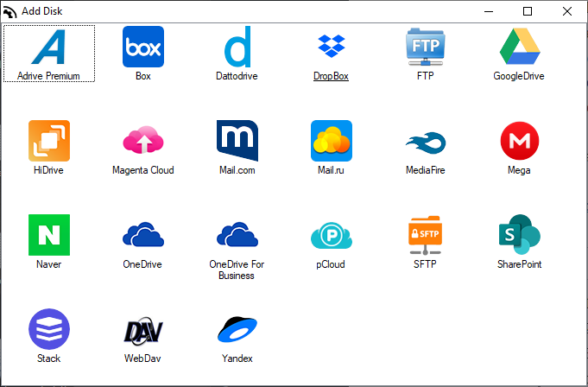Select the Mail.ru cloud icon
This screenshot has width=588, height=387.
[x=332, y=141]
